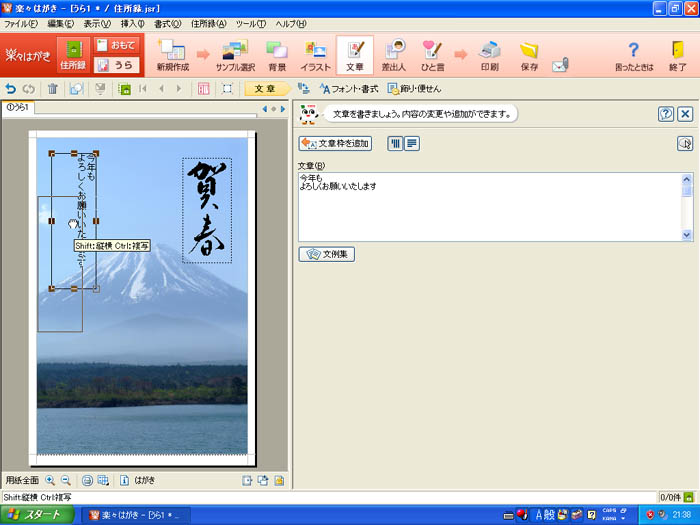Click the 印刷 print icon
Image resolution: width=700 pixels, height=525 pixels.
click(489, 55)
